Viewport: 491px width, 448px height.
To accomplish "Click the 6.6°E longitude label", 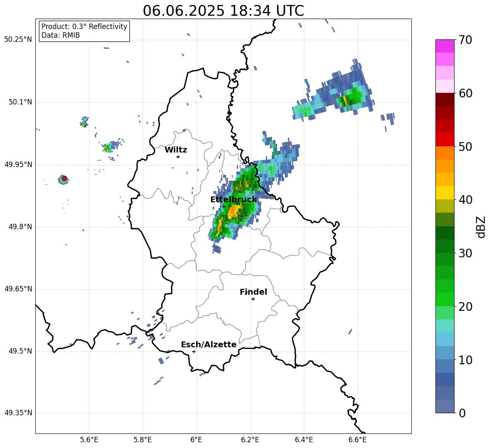I will pyautogui.click(x=357, y=440).
